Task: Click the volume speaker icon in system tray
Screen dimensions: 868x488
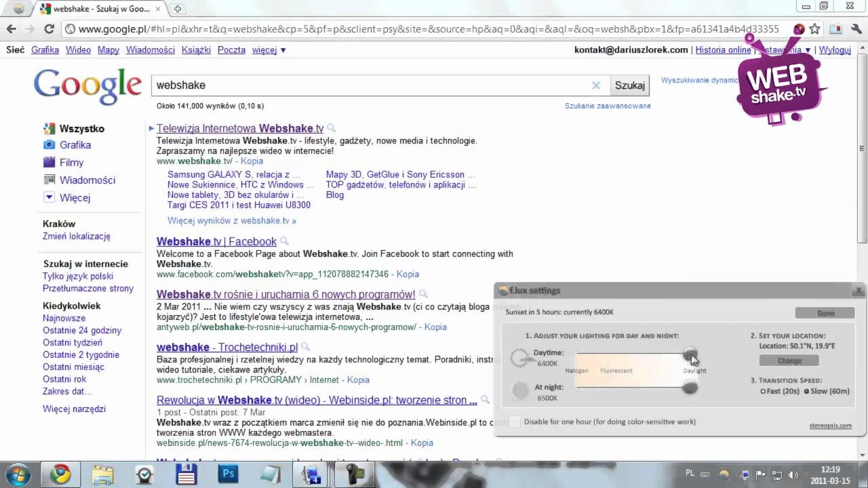Action: click(792, 474)
